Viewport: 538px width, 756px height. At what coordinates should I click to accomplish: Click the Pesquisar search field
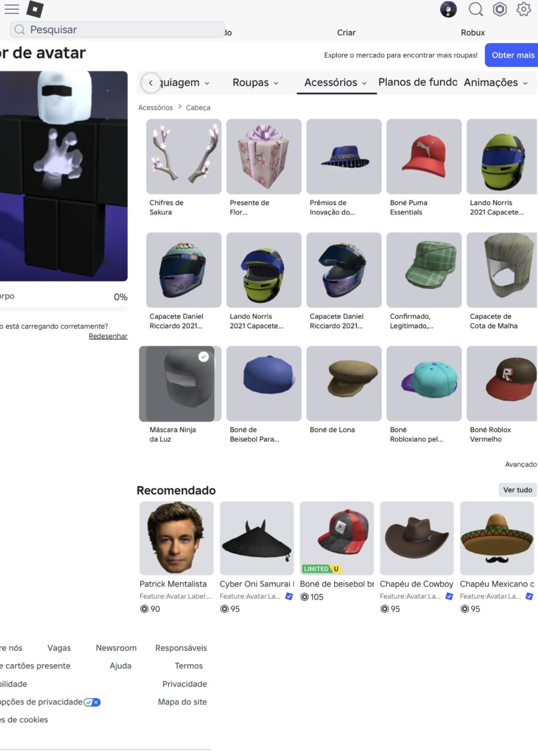117,29
